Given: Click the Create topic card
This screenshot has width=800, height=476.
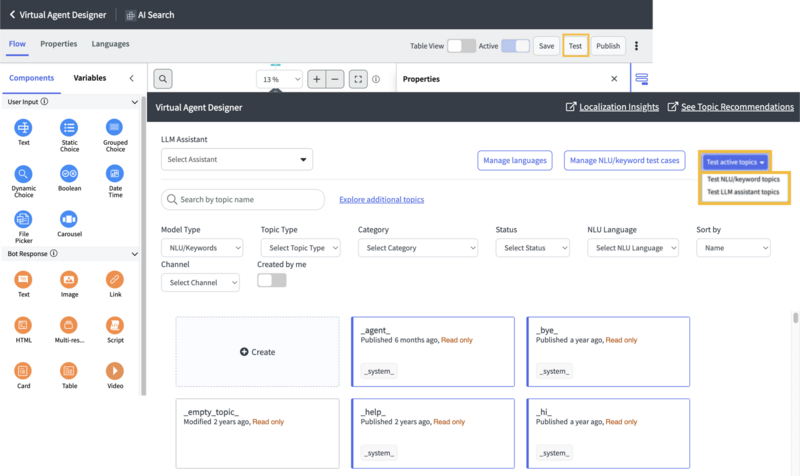Looking at the screenshot, I should pyautogui.click(x=258, y=352).
